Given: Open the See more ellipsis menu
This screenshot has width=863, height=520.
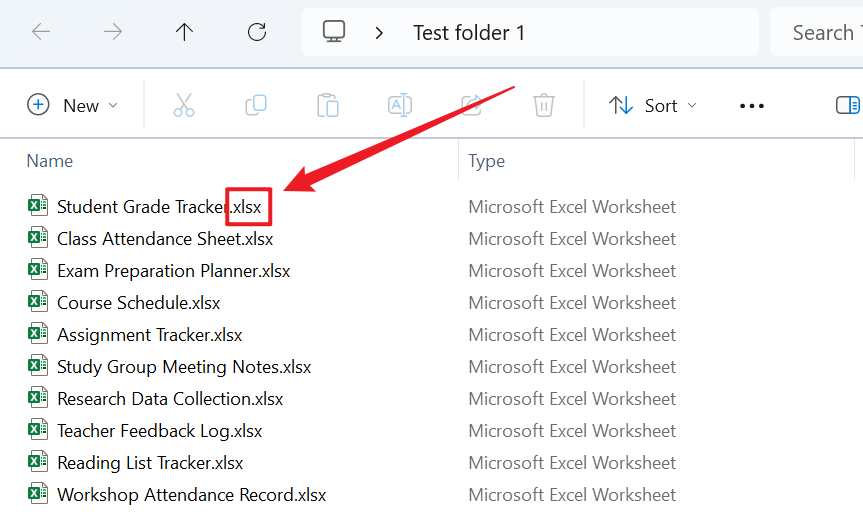Looking at the screenshot, I should coord(751,106).
